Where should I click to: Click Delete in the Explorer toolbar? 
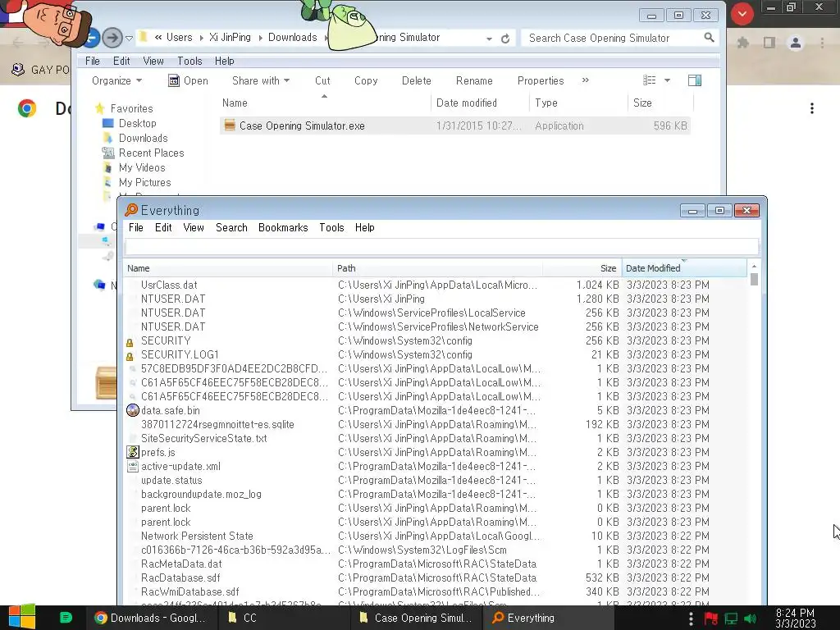416,80
